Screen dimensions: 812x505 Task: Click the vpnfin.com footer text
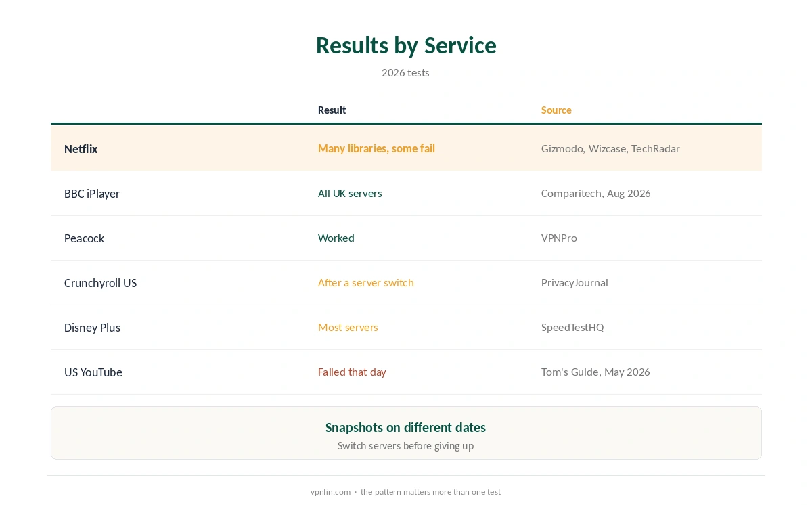[x=330, y=492]
